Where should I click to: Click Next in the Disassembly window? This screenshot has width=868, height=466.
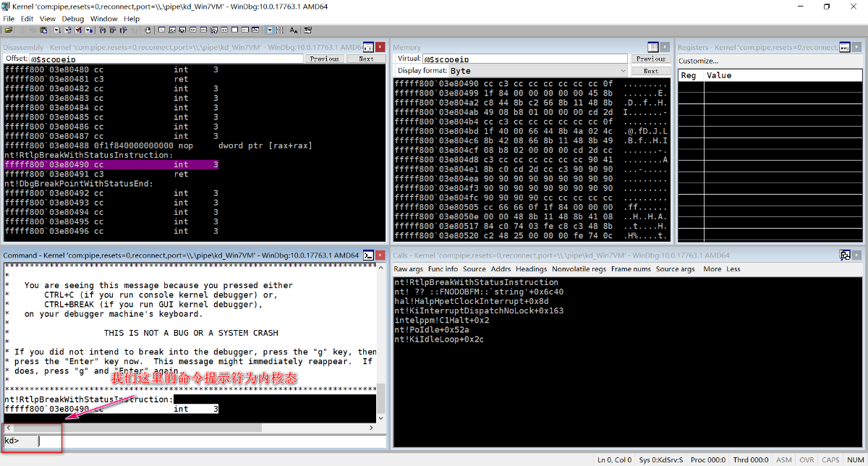(366, 59)
